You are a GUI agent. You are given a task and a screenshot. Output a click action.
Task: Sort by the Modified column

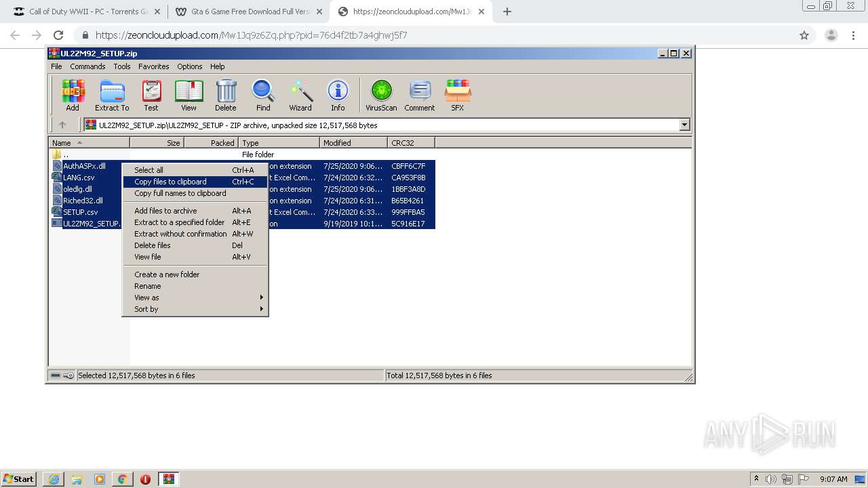tap(354, 143)
